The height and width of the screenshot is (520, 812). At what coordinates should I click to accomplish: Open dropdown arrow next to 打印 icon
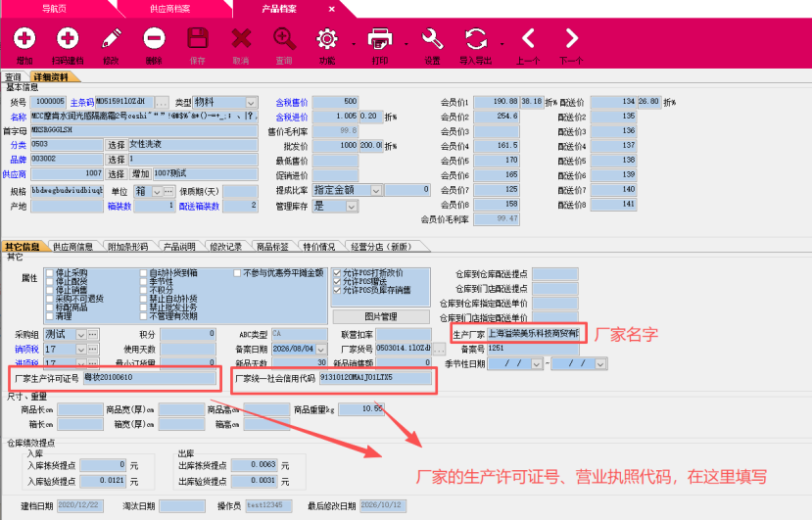[406, 44]
